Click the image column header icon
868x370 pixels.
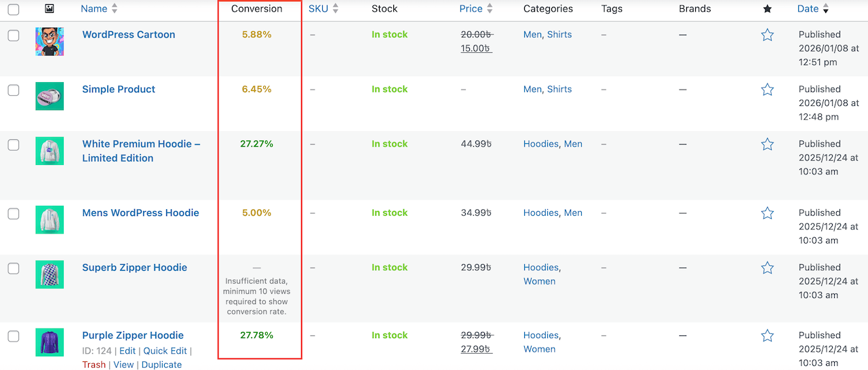pyautogui.click(x=50, y=9)
